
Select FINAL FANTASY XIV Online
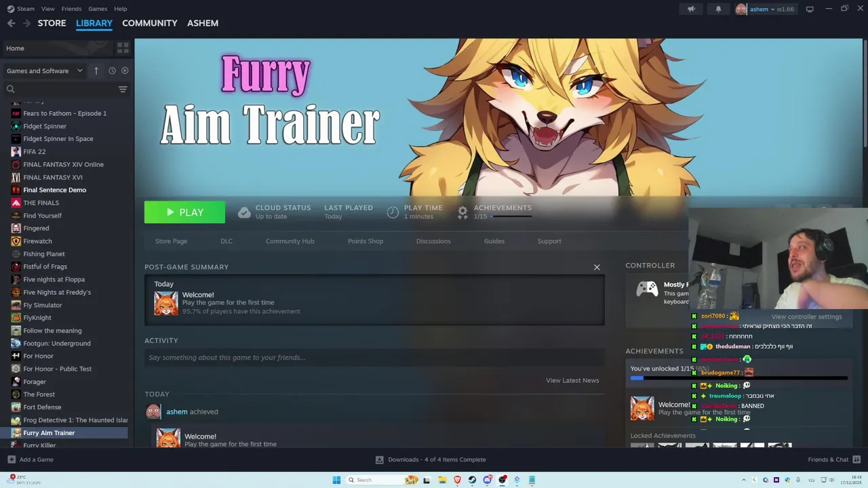tap(63, 165)
